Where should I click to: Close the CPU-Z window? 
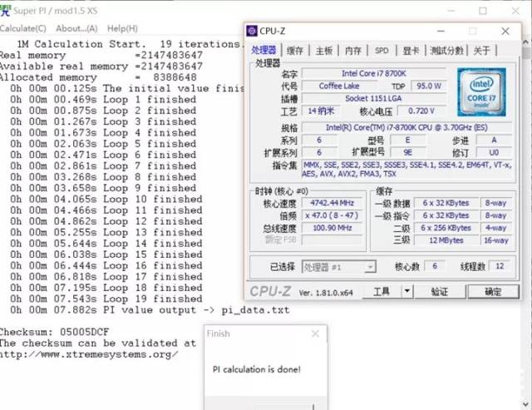point(505,32)
